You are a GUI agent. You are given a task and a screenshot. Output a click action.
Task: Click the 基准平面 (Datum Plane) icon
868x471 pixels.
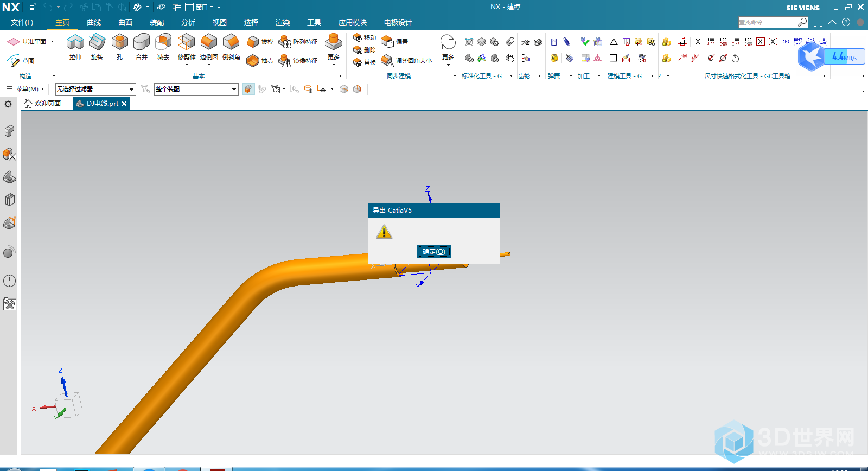point(14,42)
